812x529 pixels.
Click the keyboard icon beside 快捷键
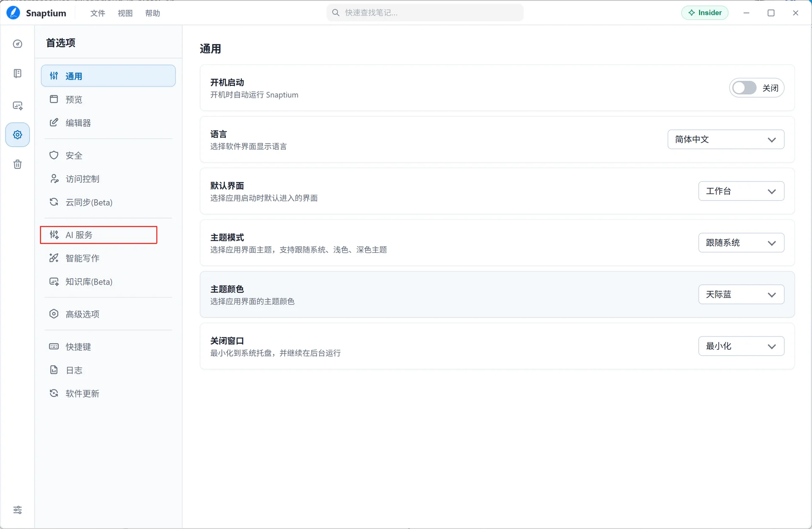[54, 346]
